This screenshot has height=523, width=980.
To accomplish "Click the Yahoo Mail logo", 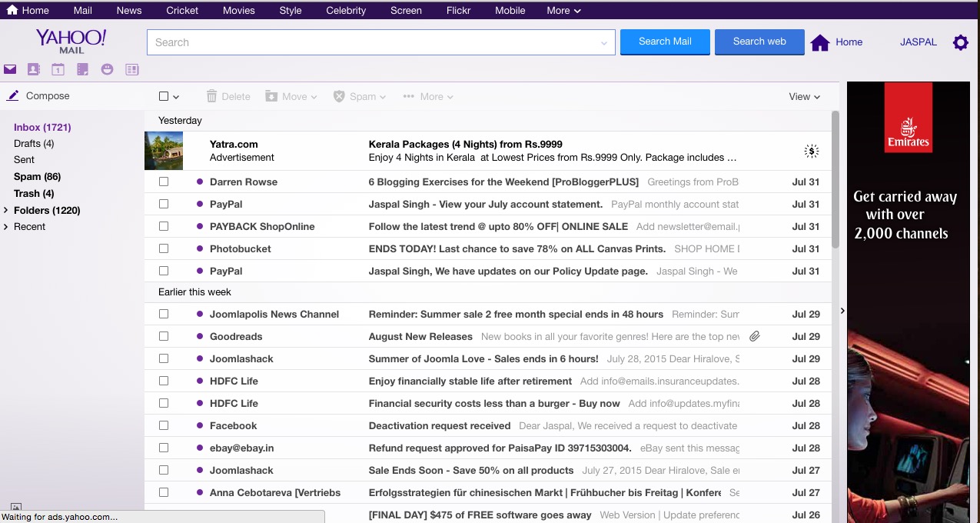I will (71, 41).
